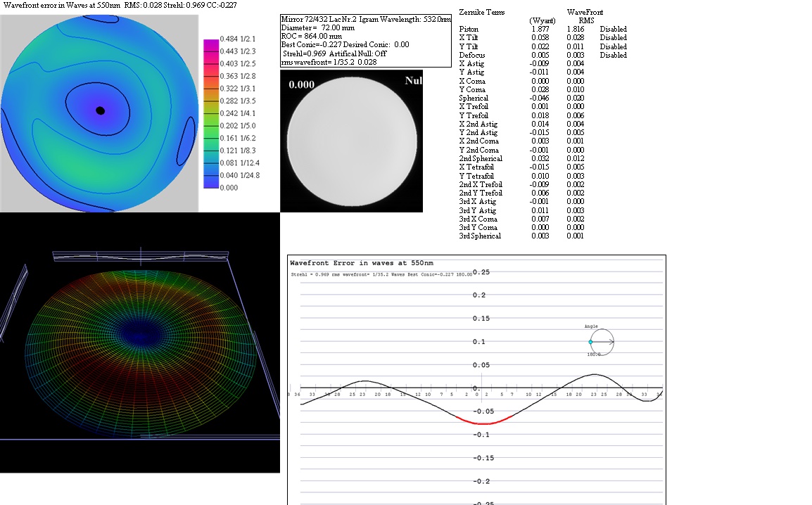Click the red segment of profile curve
The image size is (812, 505).
[482, 423]
